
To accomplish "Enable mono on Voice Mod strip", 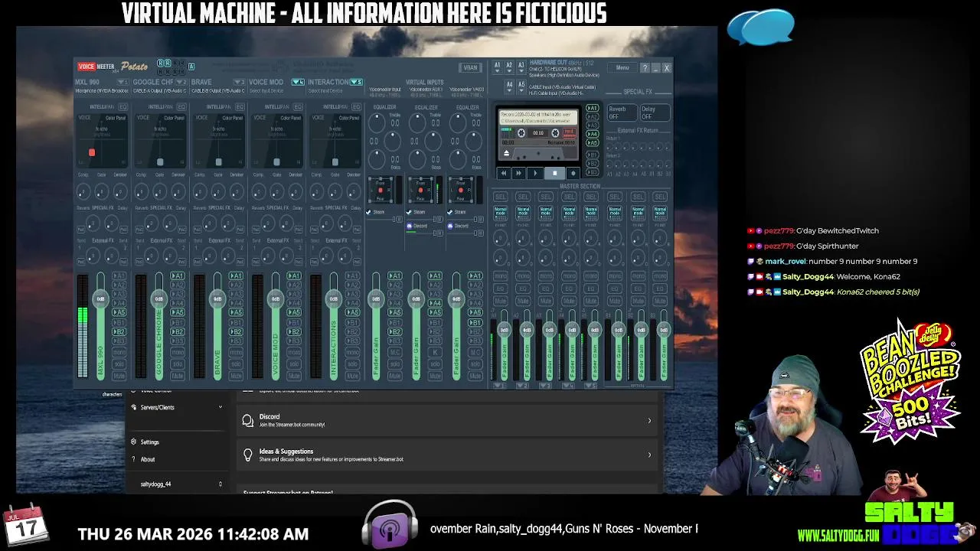I will click(x=294, y=352).
